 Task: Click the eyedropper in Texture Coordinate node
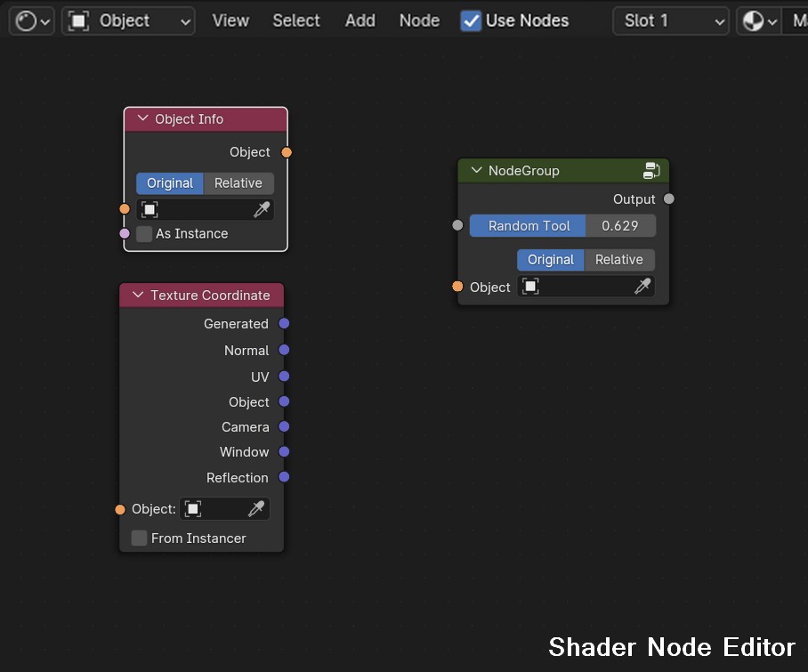(x=256, y=508)
